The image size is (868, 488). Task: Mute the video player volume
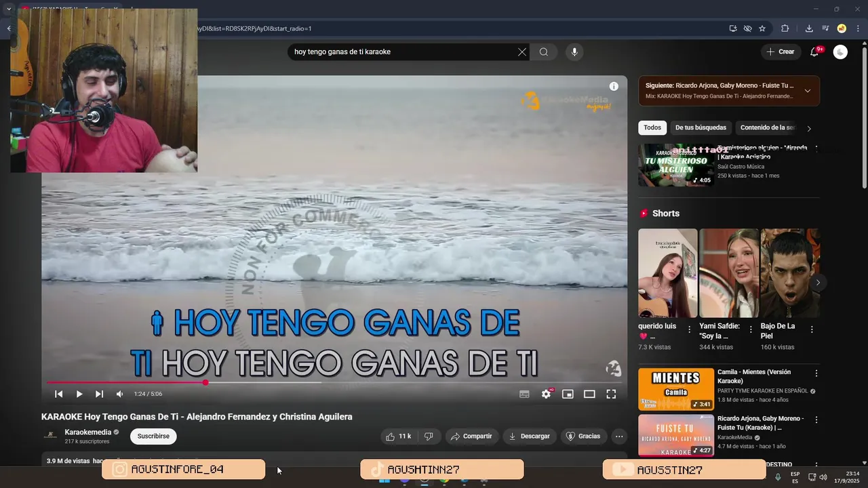tap(119, 394)
